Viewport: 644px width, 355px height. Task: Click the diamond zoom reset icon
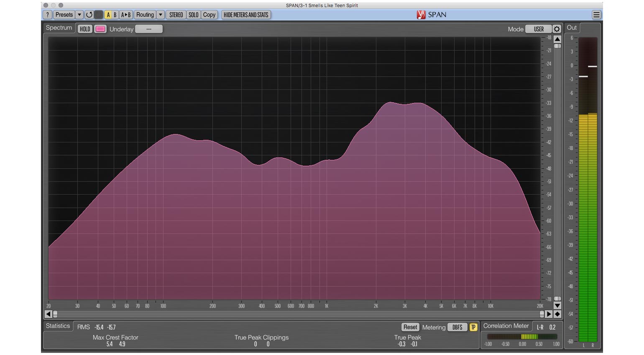point(557,314)
